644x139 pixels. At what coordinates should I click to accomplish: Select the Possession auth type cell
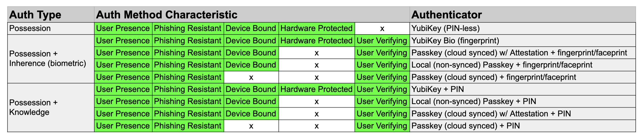click(x=30, y=28)
